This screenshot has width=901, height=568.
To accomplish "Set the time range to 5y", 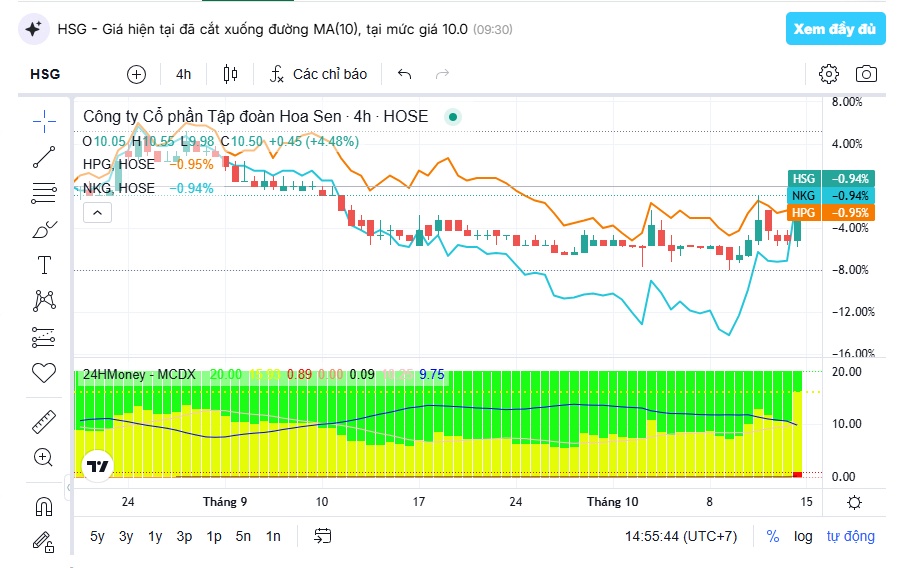I will click(97, 536).
